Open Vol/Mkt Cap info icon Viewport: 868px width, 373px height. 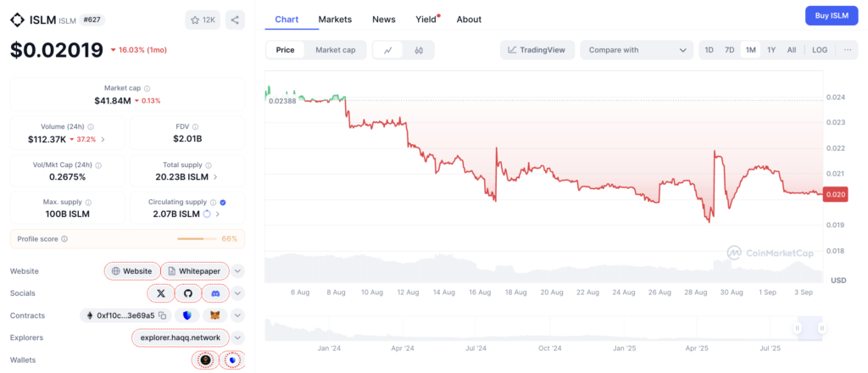tap(98, 165)
